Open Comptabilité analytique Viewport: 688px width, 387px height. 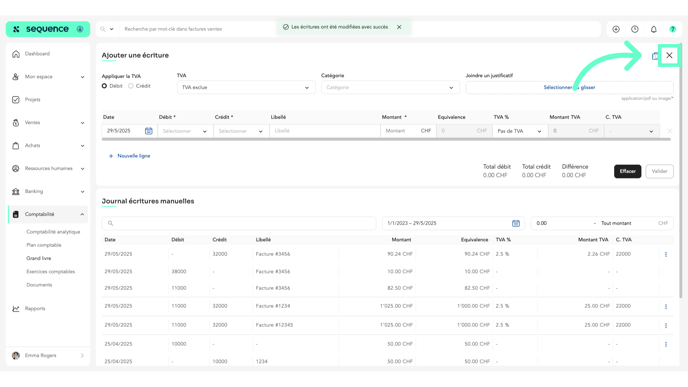coord(53,232)
